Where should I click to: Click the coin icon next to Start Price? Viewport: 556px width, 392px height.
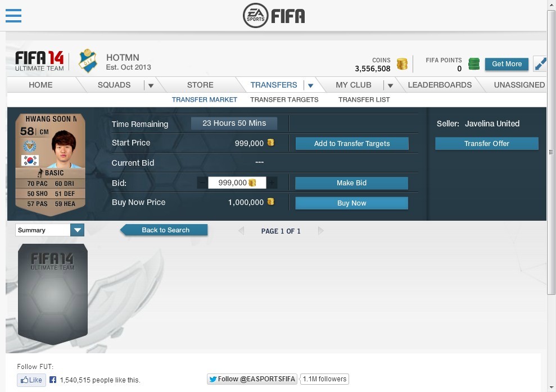[270, 142]
